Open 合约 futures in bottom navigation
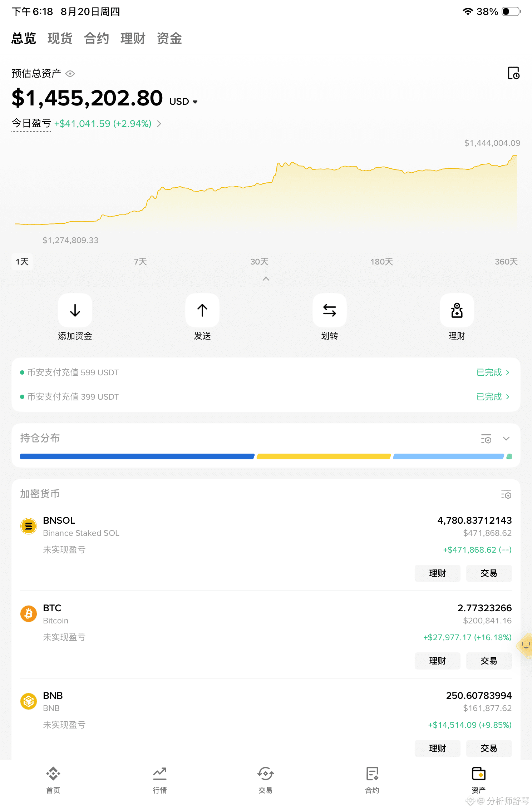 [x=372, y=780]
